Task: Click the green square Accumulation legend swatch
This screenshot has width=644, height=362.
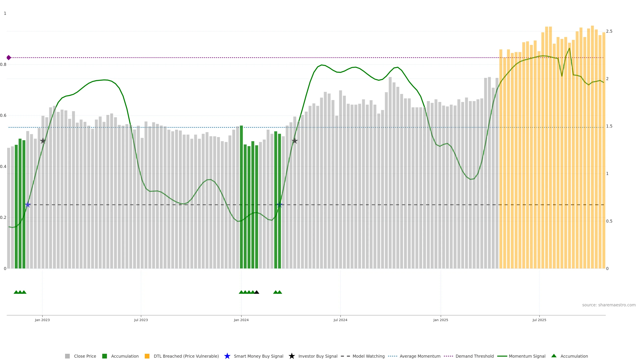Action: [104, 356]
